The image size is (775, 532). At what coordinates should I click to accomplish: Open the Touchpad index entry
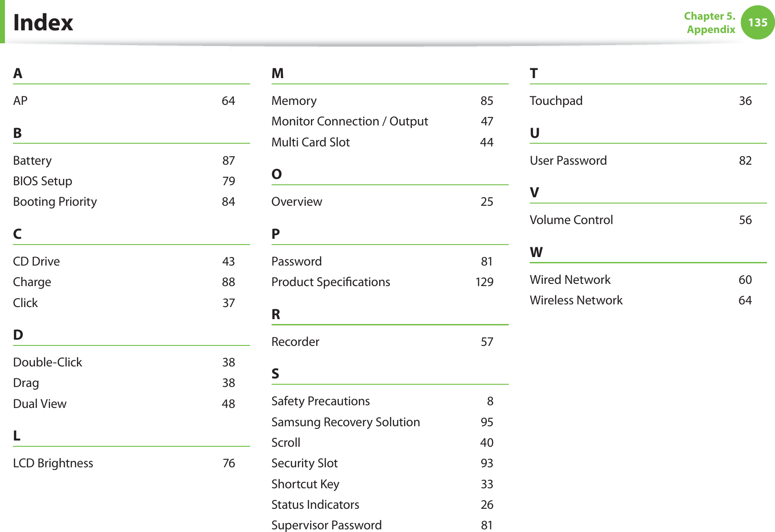(556, 101)
